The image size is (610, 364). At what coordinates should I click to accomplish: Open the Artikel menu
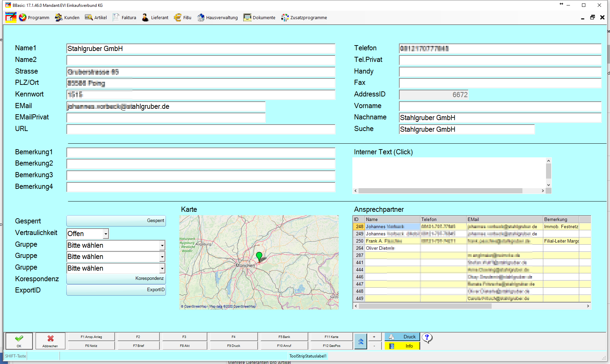[96, 17]
